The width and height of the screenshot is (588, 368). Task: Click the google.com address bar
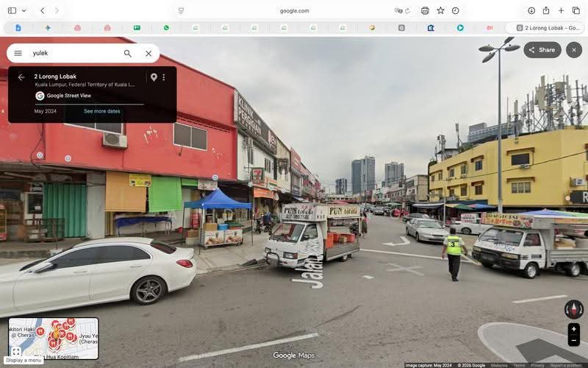click(x=295, y=11)
